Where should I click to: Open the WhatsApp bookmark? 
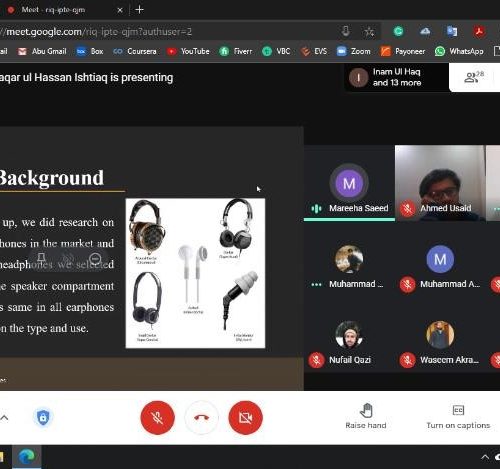click(x=459, y=51)
